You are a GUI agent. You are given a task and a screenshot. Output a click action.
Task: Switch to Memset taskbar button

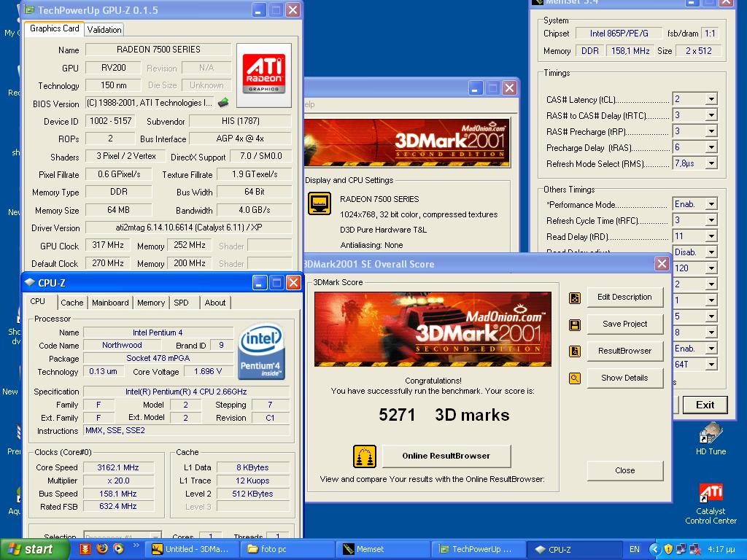coord(382,549)
